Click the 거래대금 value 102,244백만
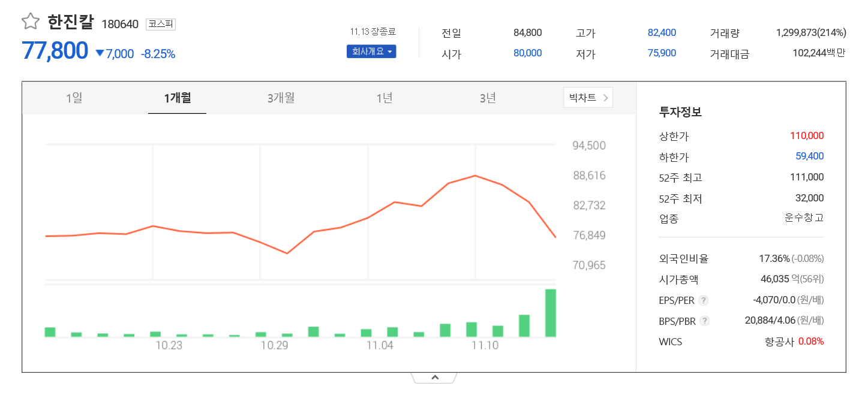The width and height of the screenshot is (868, 395). pyautogui.click(x=818, y=53)
